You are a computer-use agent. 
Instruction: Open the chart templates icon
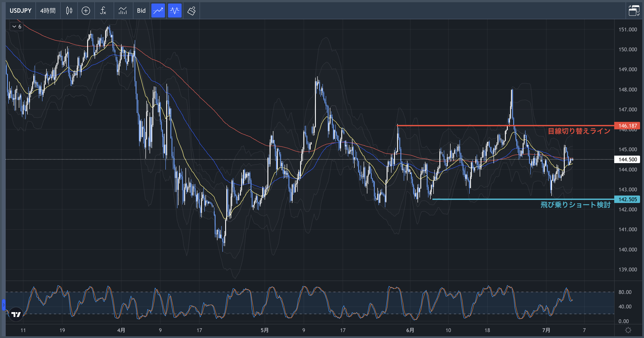click(123, 11)
